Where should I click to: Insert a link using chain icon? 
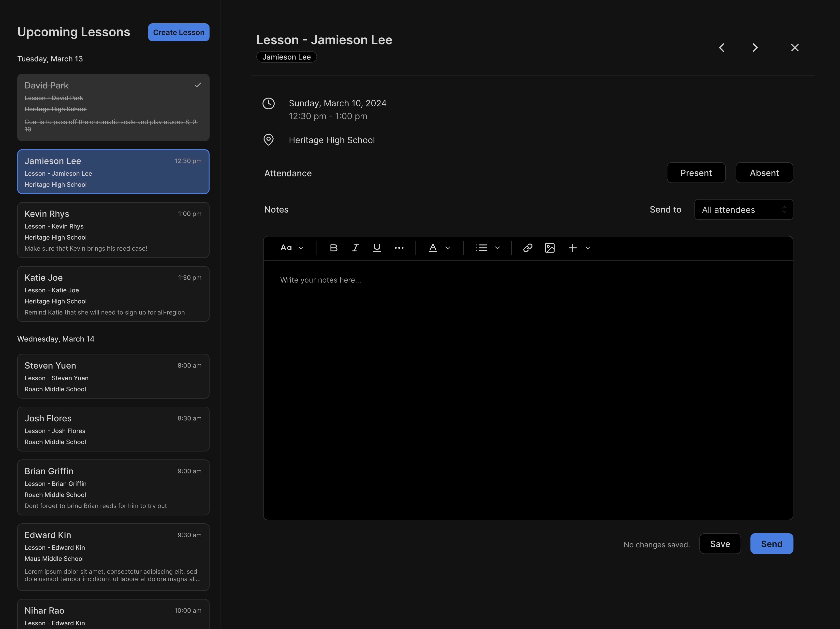pos(528,248)
